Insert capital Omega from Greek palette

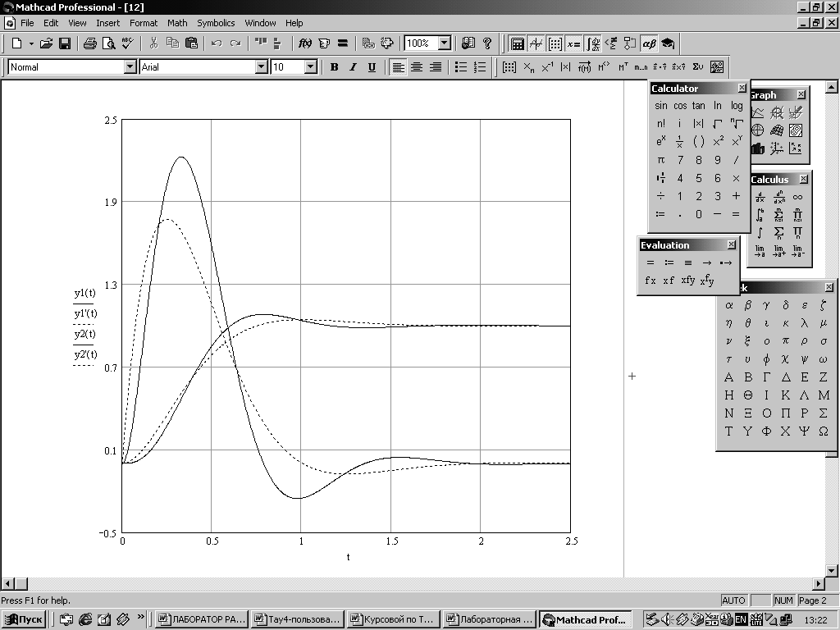[x=824, y=431]
